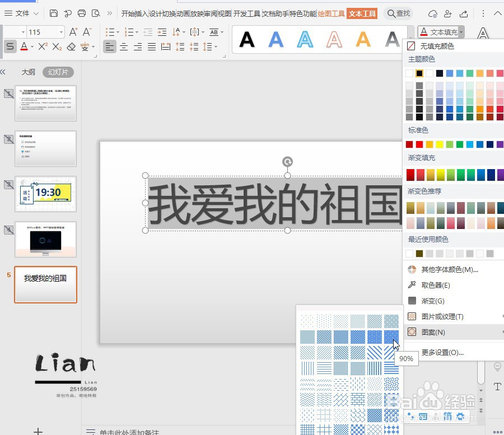Click the Undo icon in quick toolbar
This screenshot has height=435, width=504.
[68, 13]
